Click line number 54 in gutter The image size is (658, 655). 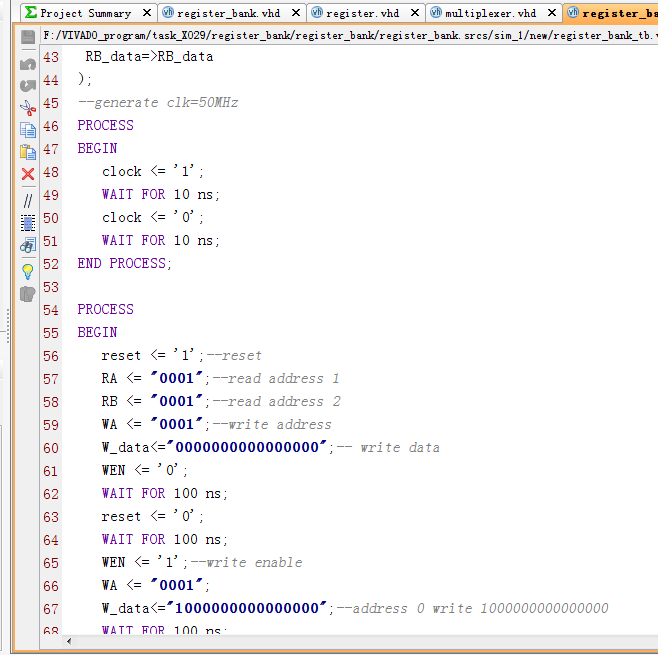pyautogui.click(x=51, y=310)
